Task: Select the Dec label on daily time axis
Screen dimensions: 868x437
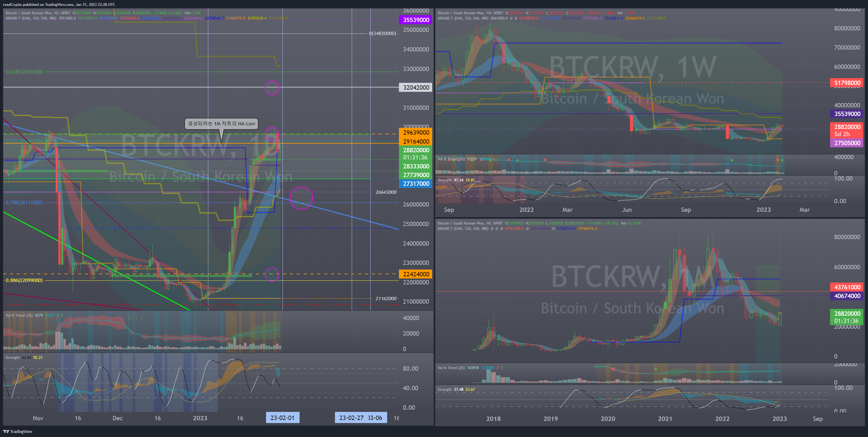Action: coord(118,418)
